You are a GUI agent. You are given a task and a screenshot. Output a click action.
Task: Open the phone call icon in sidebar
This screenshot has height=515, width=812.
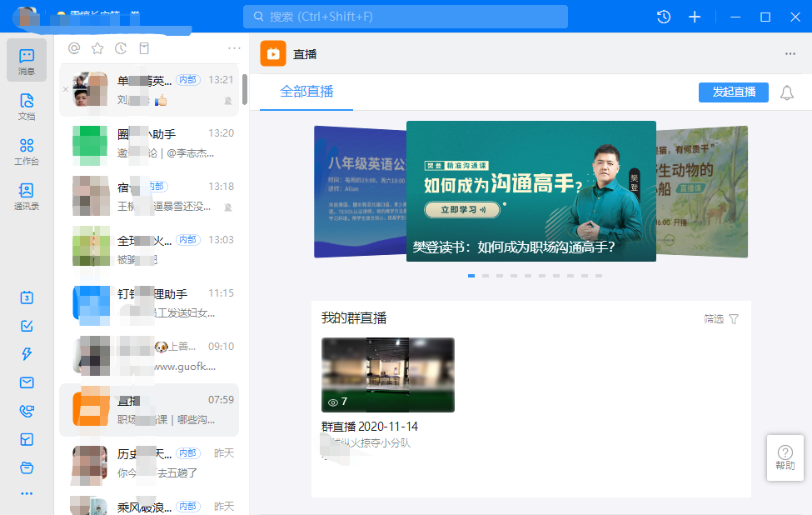(27, 411)
